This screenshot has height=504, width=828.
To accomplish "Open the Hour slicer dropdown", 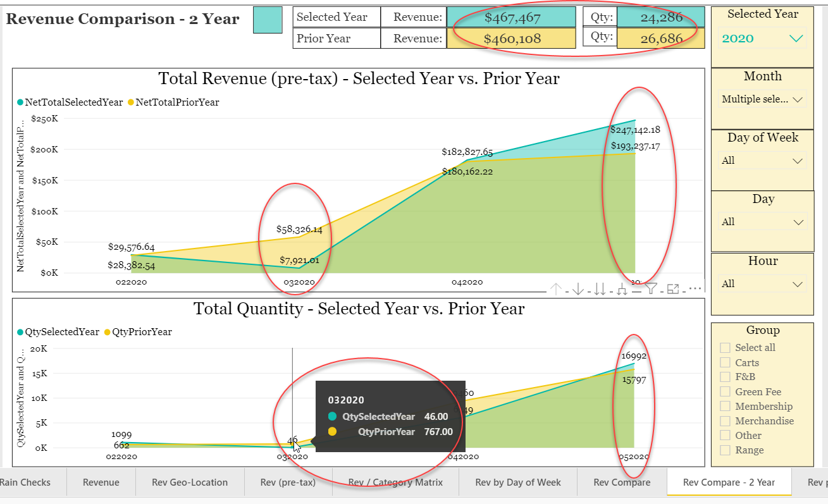I will tap(798, 283).
